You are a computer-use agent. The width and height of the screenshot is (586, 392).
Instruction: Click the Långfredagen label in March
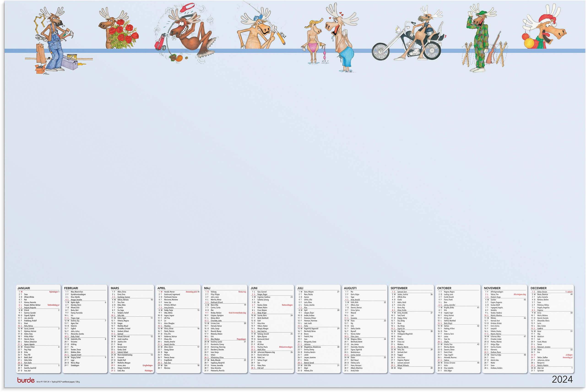click(x=147, y=365)
